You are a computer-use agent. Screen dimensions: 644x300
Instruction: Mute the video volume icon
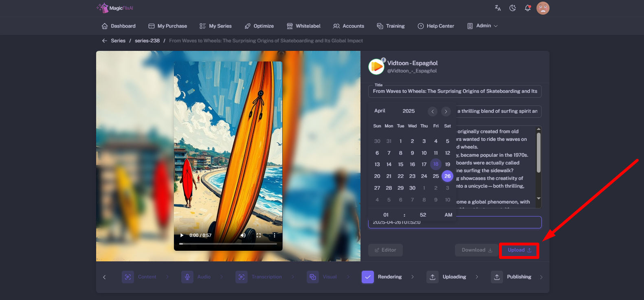pos(243,235)
